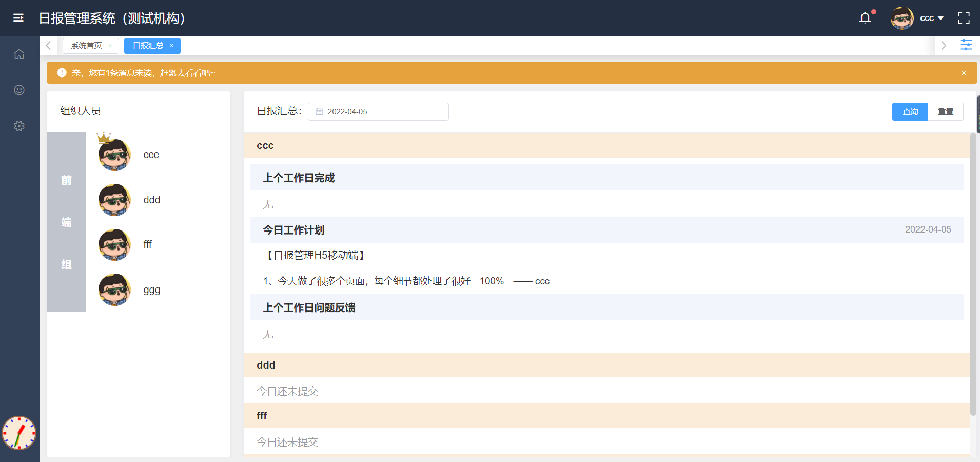Click 今日工作计划 heading
980x462 pixels.
click(293, 230)
